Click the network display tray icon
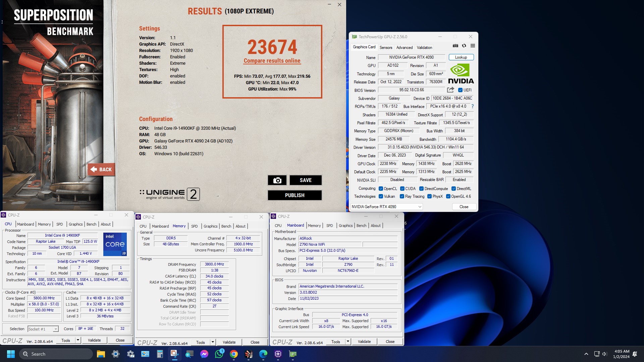This screenshot has height=362, width=644. 597,354
